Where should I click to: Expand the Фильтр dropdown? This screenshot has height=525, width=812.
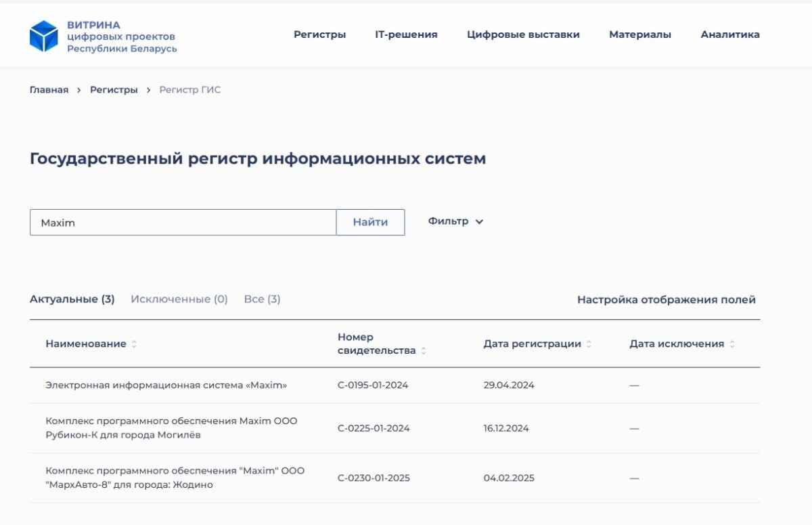[x=456, y=222]
